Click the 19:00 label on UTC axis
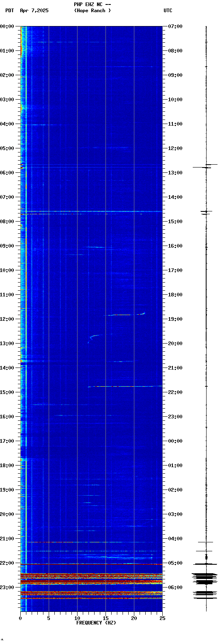This screenshot has width=224, height=644. [175, 319]
